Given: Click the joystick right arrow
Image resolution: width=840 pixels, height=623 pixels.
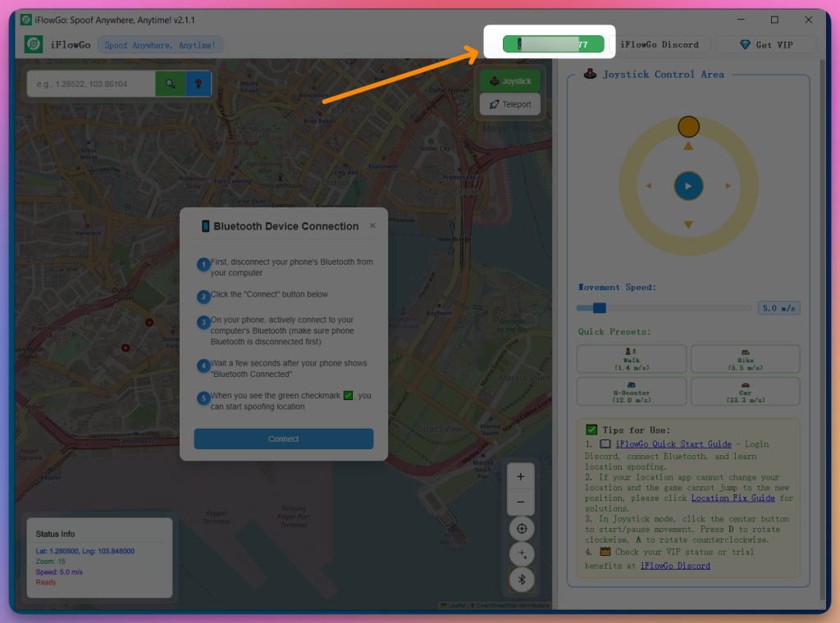Looking at the screenshot, I should (x=728, y=186).
